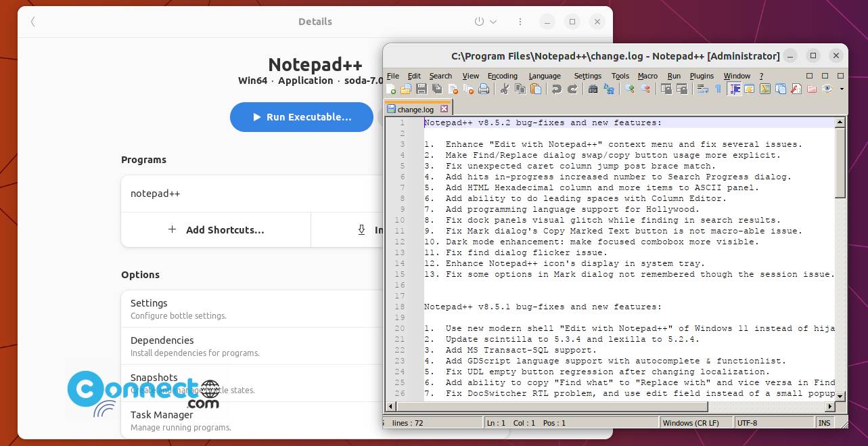Open Find with the binoculars icon
Viewport: 868px width, 446px height.
tap(593, 89)
